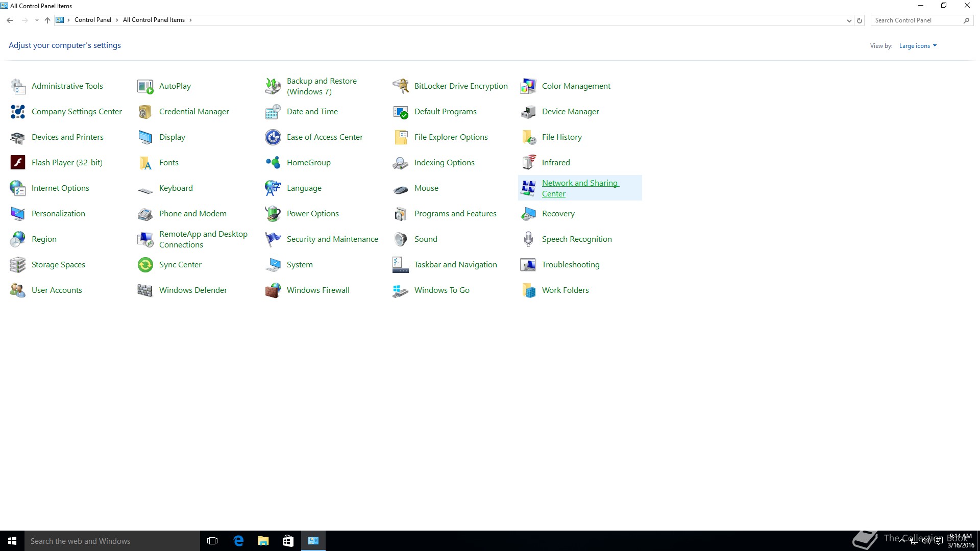Click the Programs and Features link

coord(455,214)
